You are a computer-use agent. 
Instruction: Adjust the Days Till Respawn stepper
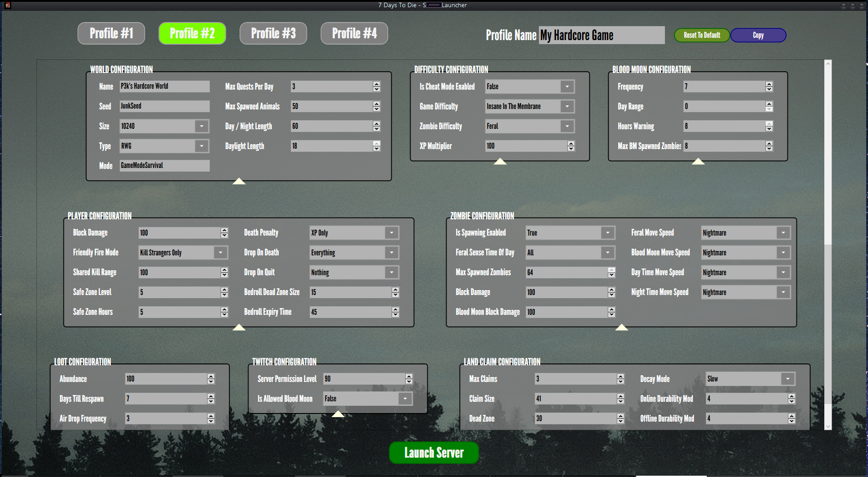[x=211, y=399]
